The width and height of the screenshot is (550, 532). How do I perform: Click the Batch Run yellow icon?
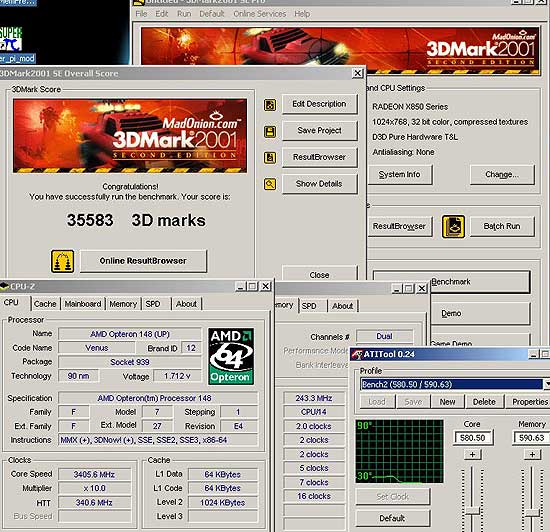tap(453, 227)
